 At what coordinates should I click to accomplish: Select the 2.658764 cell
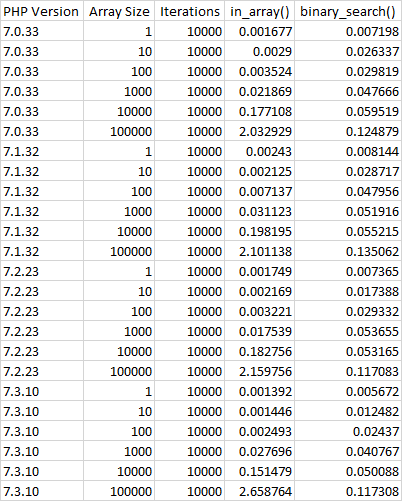click(x=260, y=491)
